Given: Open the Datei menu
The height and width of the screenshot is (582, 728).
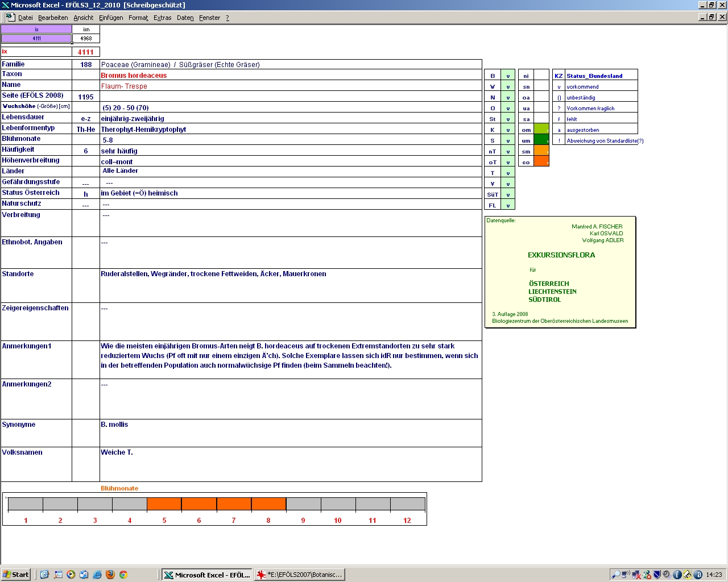Looking at the screenshot, I should [25, 18].
